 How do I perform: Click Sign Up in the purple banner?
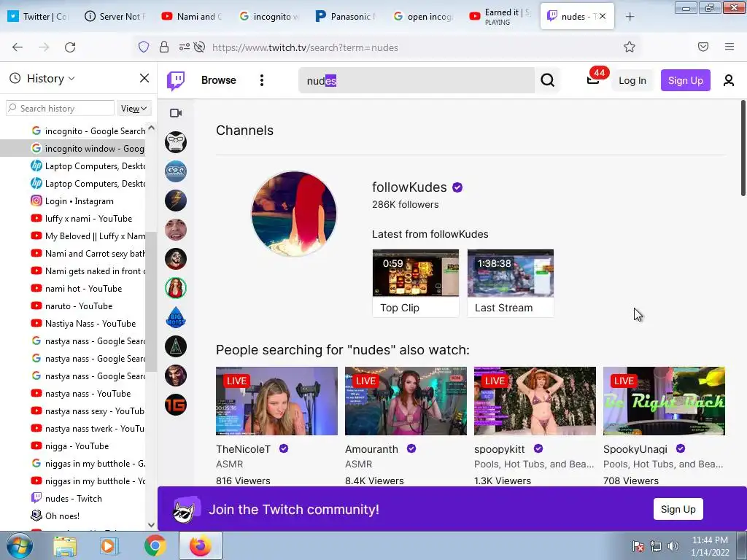click(678, 509)
